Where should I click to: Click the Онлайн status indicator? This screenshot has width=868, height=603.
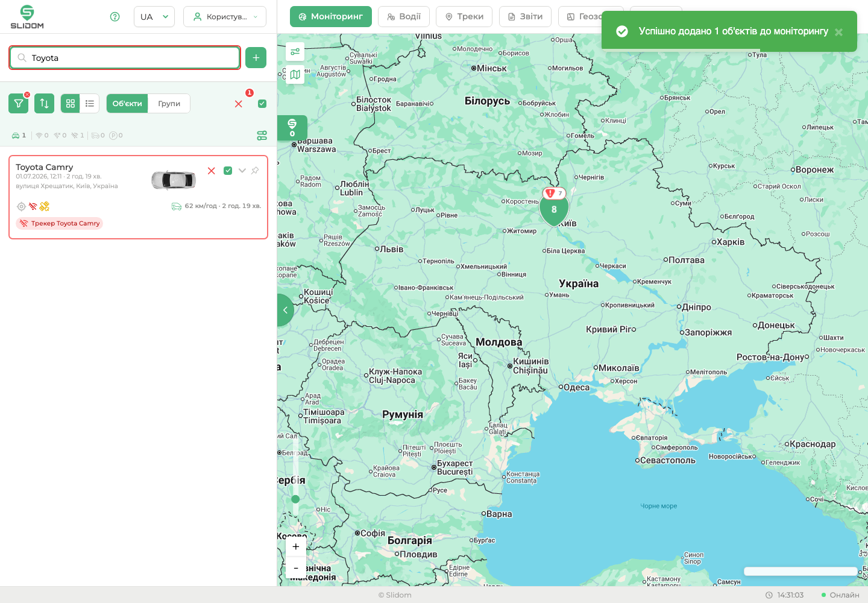pyautogui.click(x=840, y=595)
